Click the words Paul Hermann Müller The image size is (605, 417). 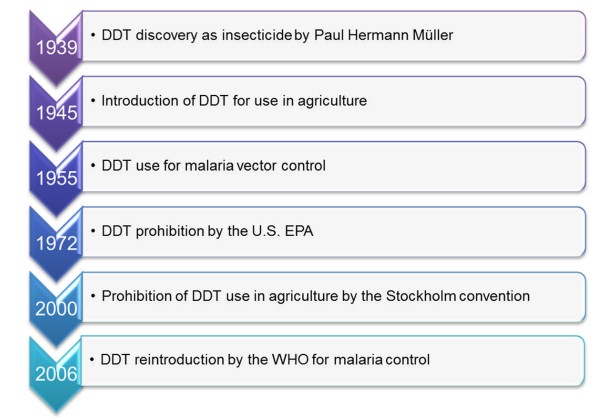point(384,35)
